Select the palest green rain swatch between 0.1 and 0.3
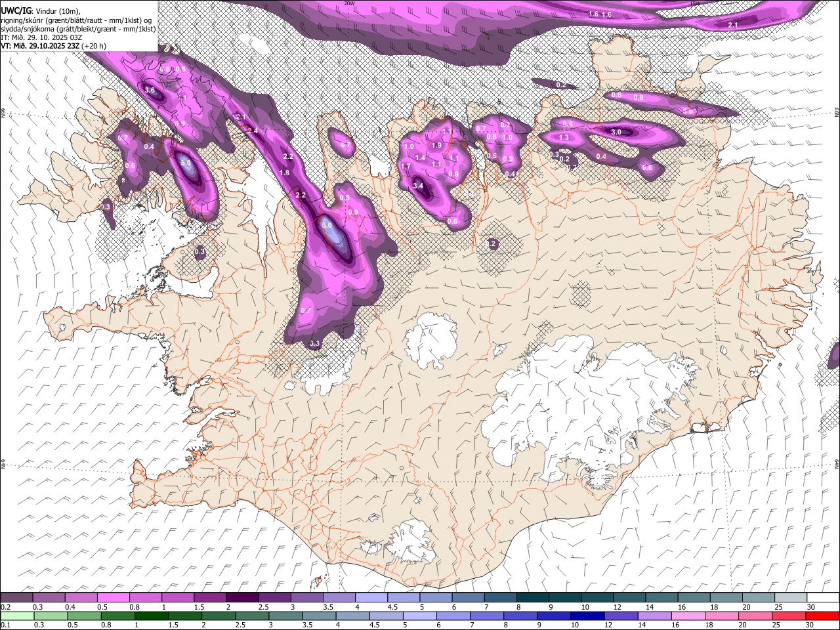Screen dimensions: 840x630 tap(16, 616)
